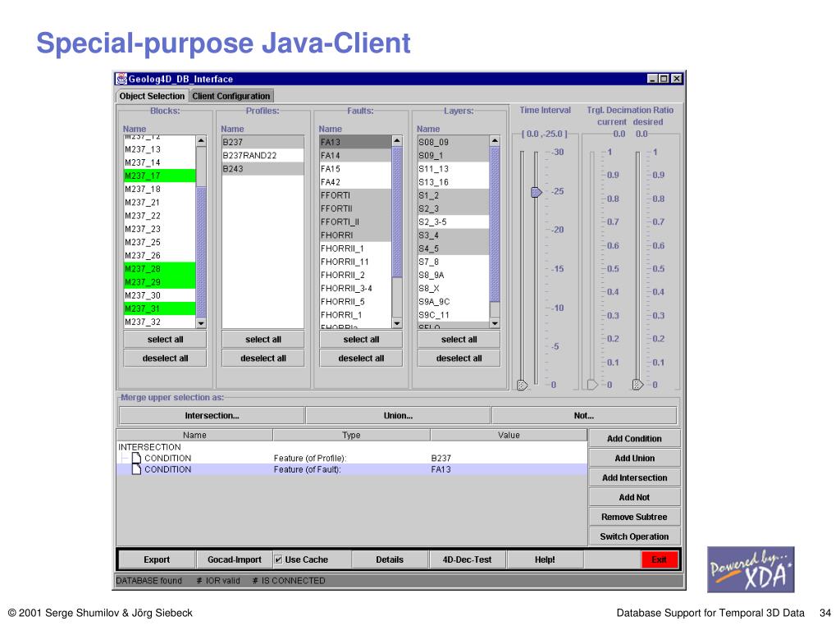
Task: Click the desired decimation ratio slider thumb
Action: (x=637, y=385)
